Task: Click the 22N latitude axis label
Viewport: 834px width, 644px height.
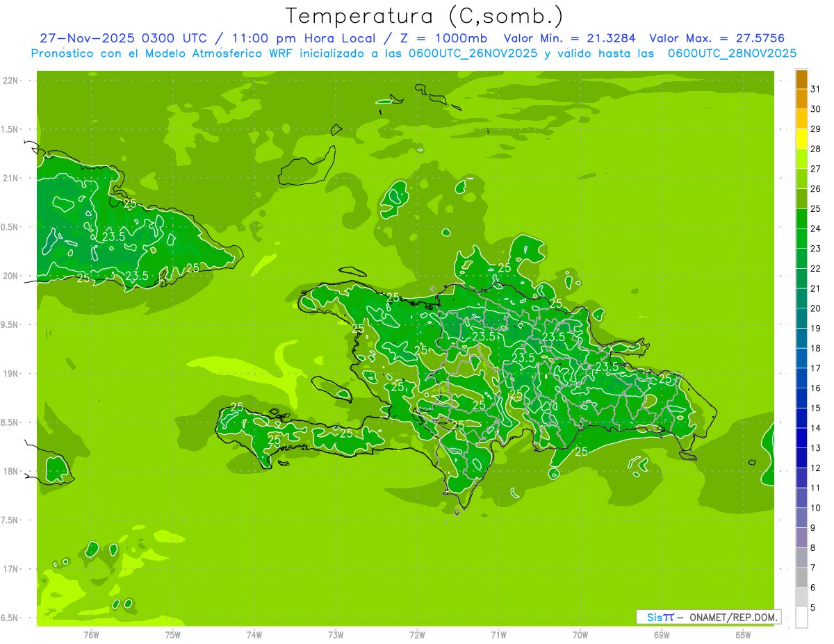Action: coord(11,81)
